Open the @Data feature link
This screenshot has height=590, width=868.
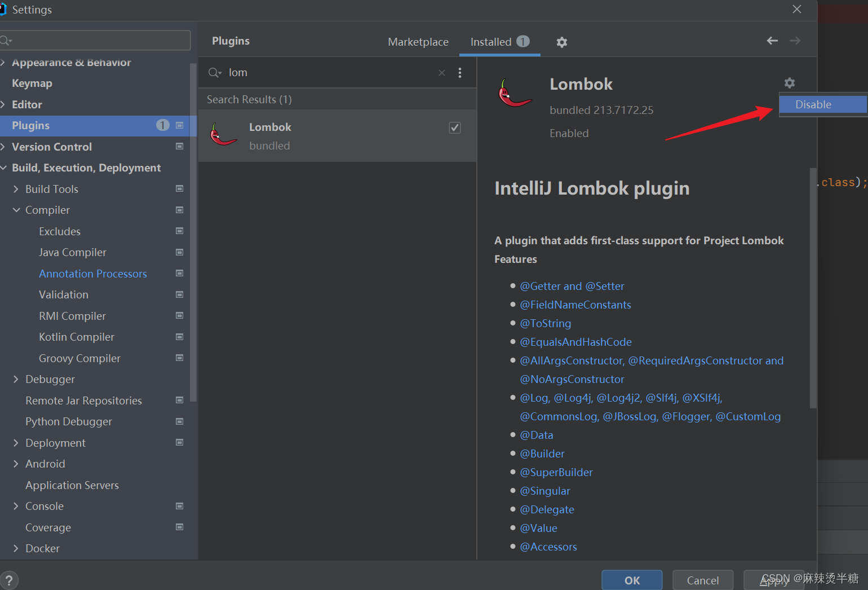pos(537,435)
